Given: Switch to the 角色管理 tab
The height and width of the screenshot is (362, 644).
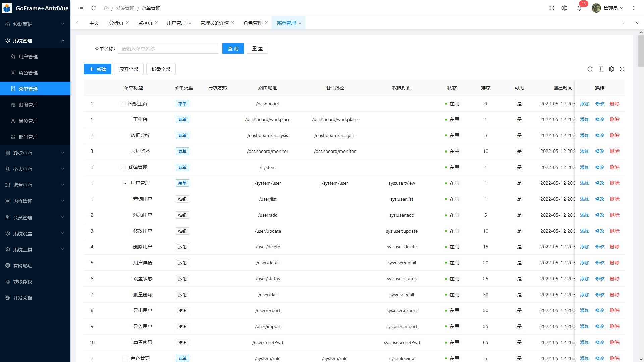Looking at the screenshot, I should coord(253,23).
